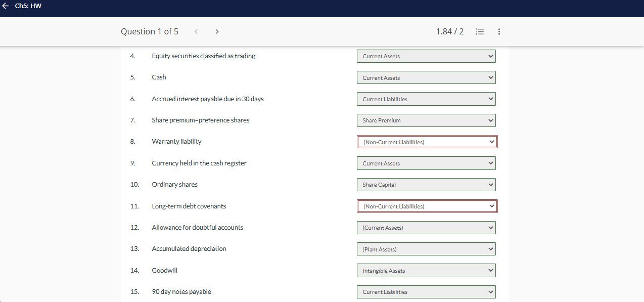Go to the previous question chevron
Viewport: 644px width, 302px height.
[x=196, y=31]
